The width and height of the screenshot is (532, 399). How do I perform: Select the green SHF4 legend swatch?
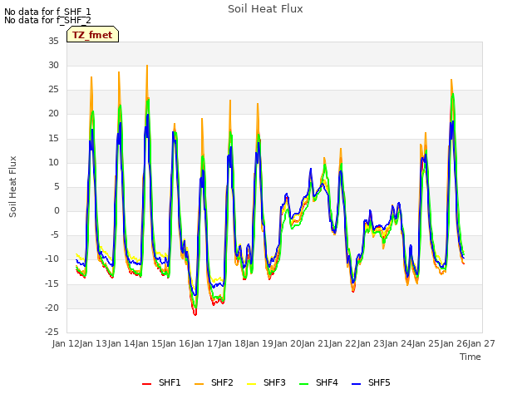304,384
